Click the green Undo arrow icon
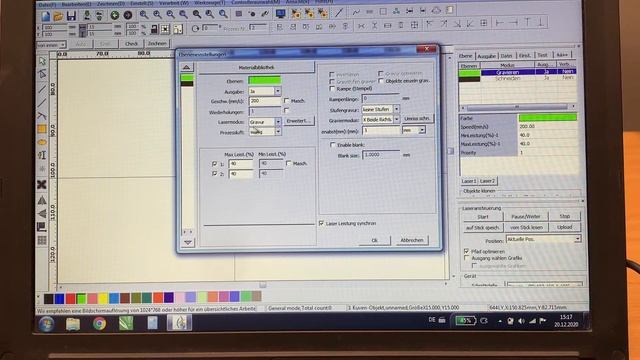 coord(115,16)
